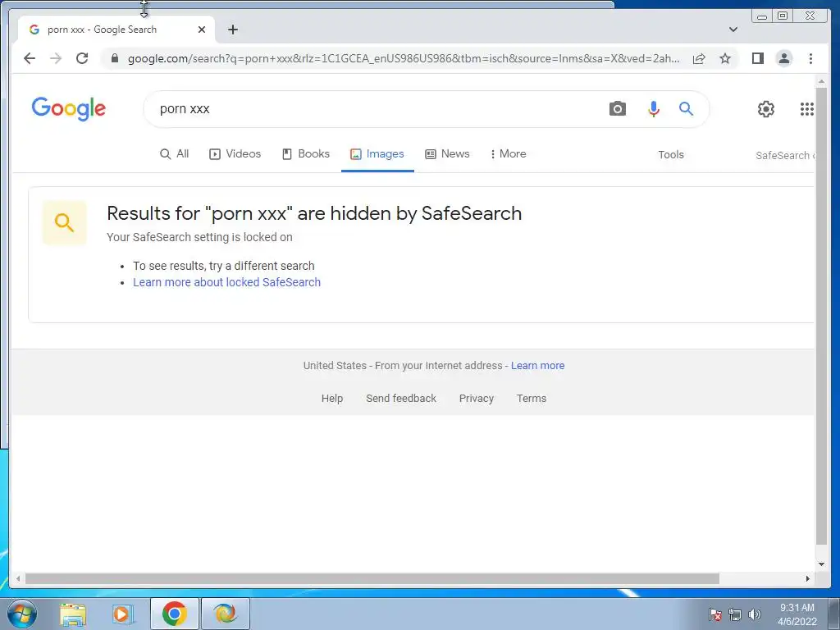
Task: Open the Chrome three-dot menu
Action: (x=810, y=58)
